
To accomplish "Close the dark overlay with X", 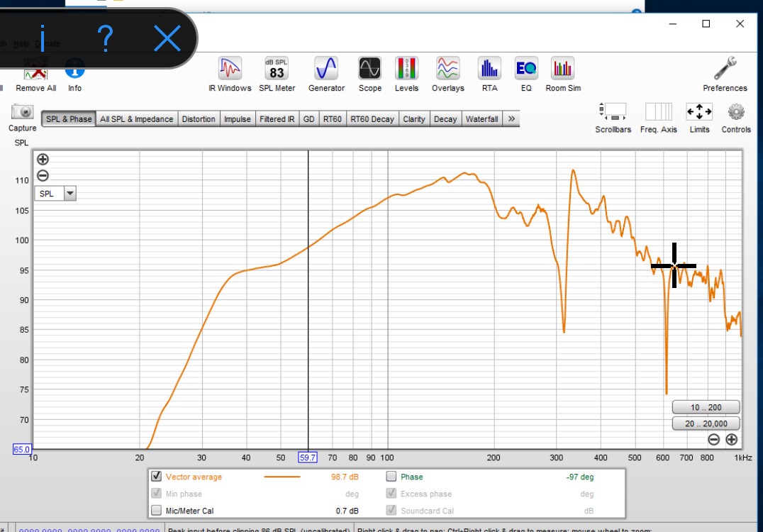I will tap(167, 38).
